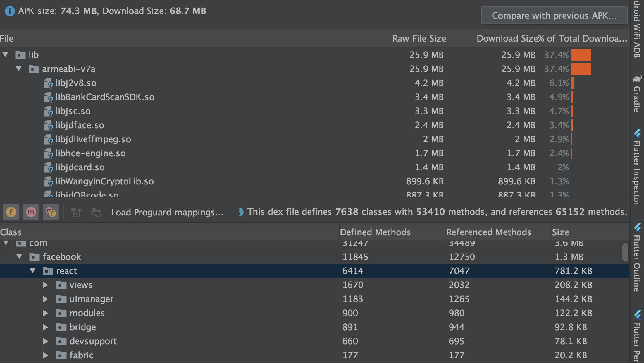Viewport: 644px width, 363px height.
Task: Click the deobfuscate names a.b icon
Action: point(97,213)
